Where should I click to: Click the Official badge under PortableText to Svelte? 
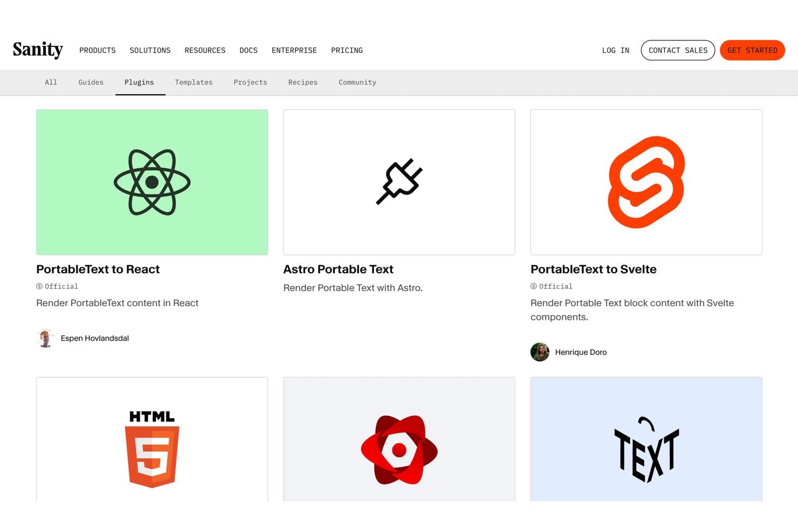pyautogui.click(x=552, y=286)
